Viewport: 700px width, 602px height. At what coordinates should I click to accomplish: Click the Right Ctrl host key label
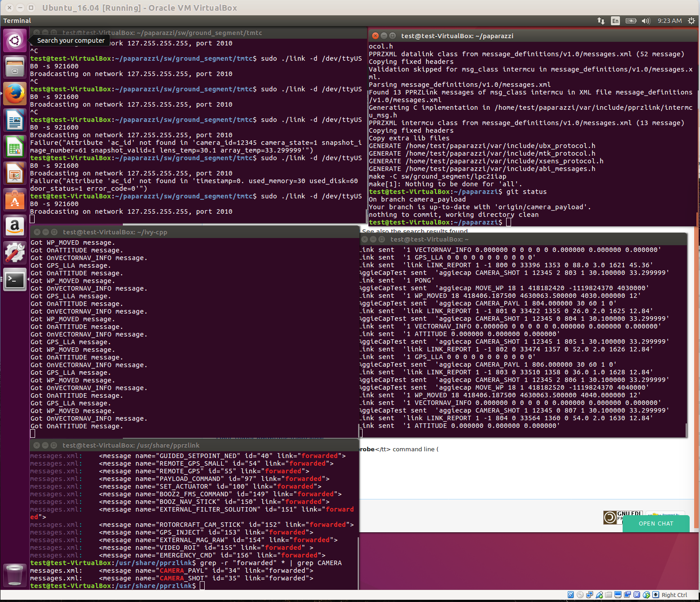(x=674, y=595)
